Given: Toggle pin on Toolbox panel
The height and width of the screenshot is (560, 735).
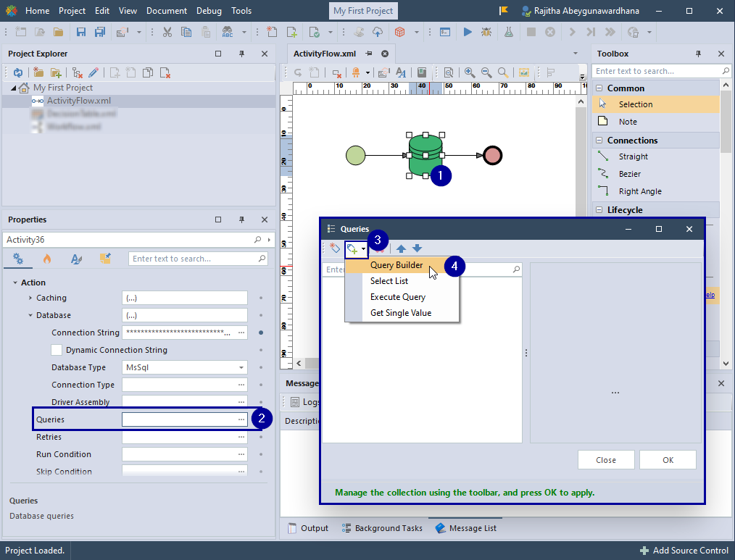Looking at the screenshot, I should (x=698, y=54).
